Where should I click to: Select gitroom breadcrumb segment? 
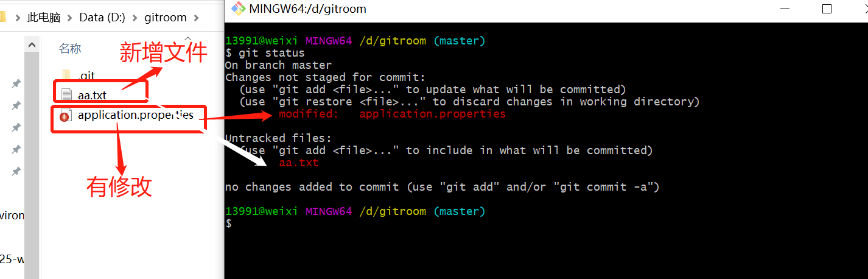click(x=166, y=17)
